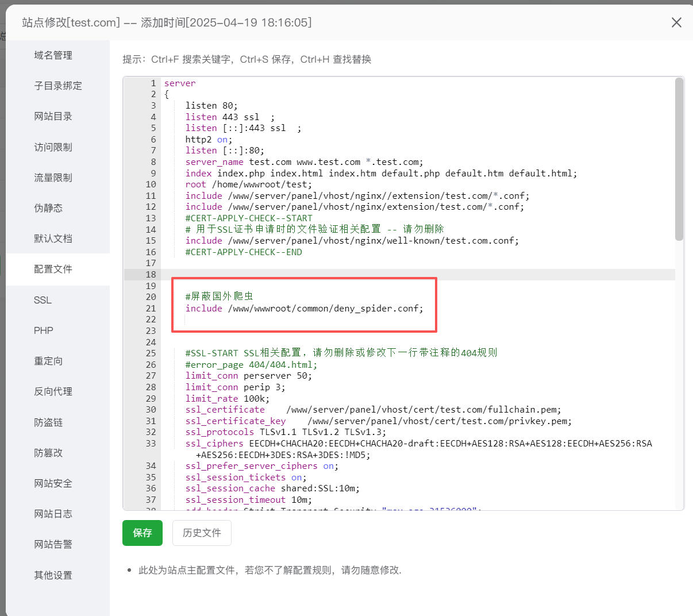Screen dimensions: 693x616
Task: Open the 子目录绑定 tab
Action: 57,86
